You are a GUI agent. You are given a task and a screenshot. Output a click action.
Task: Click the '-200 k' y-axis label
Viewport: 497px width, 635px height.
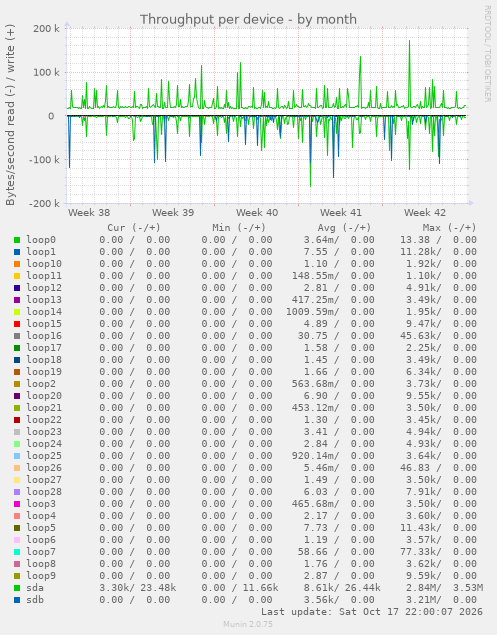click(45, 203)
